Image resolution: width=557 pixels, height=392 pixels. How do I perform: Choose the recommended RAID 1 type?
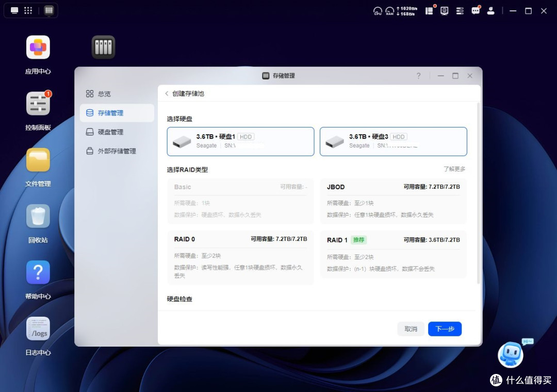pyautogui.click(x=393, y=254)
